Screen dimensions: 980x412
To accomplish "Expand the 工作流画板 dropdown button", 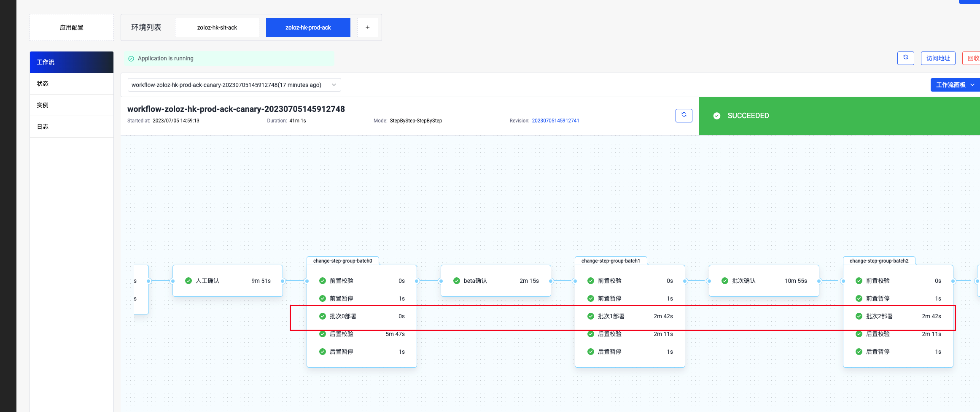I will click(x=955, y=85).
